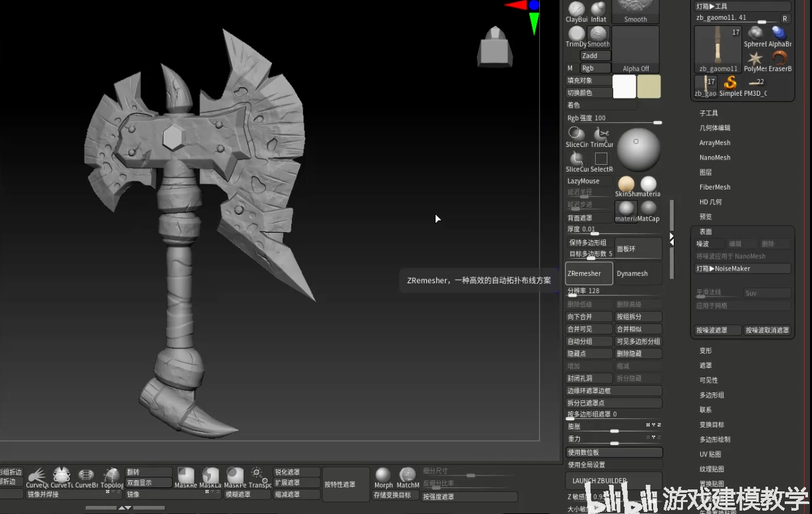This screenshot has height=514, width=812.
Task: Expand the ArrayMesh section
Action: [715, 143]
